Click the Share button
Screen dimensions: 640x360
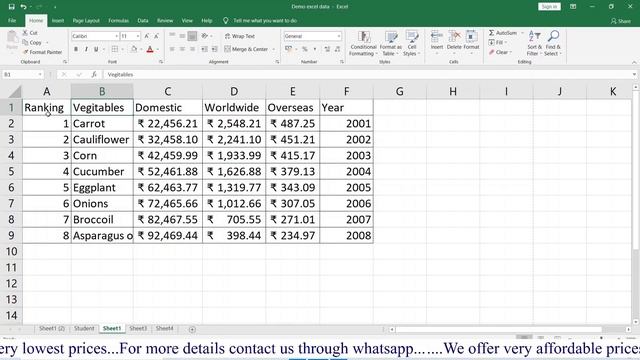pyautogui.click(x=620, y=21)
